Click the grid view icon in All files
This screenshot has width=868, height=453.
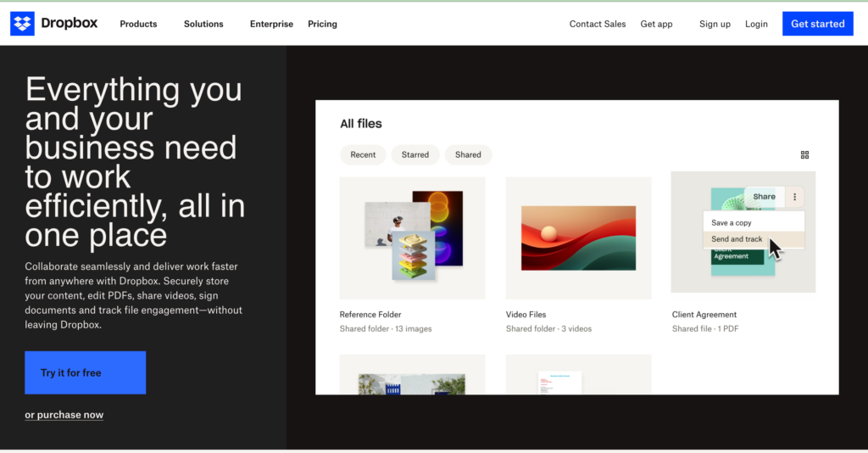point(805,155)
